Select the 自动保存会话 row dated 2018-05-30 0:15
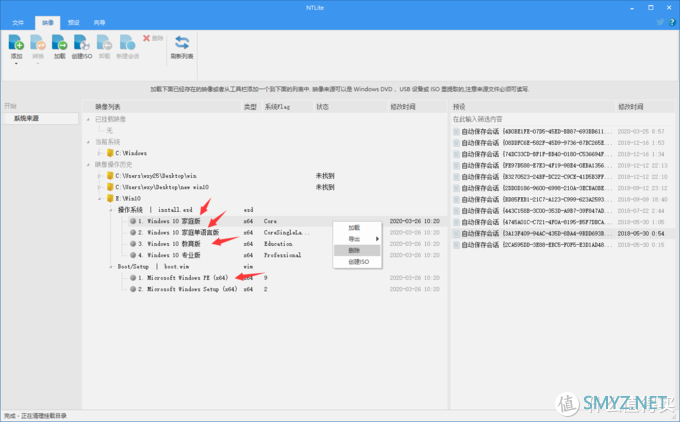 562,245
